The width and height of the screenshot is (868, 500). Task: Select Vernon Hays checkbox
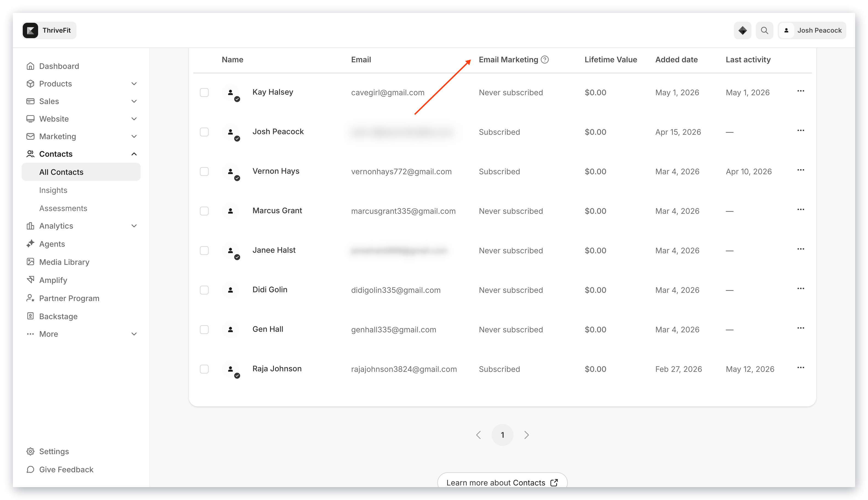tap(204, 171)
